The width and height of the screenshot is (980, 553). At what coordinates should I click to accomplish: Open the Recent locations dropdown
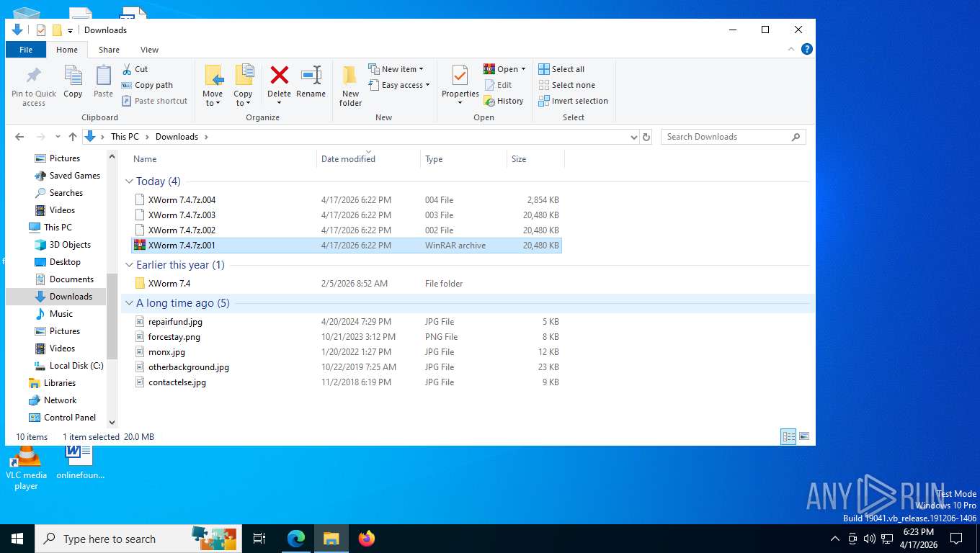pyautogui.click(x=57, y=137)
